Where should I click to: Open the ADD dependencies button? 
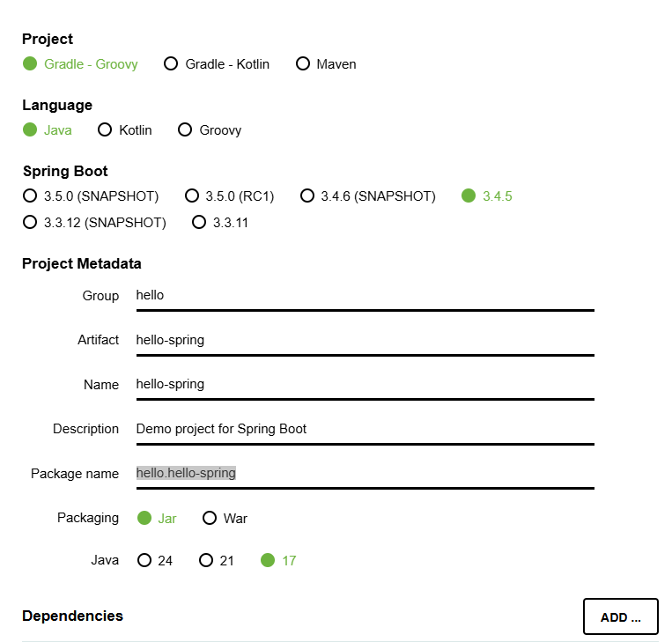[621, 616]
